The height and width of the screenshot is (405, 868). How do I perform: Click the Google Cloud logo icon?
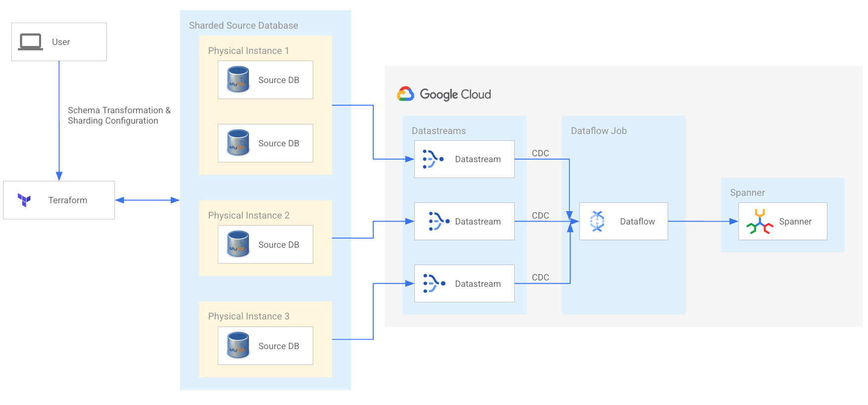406,94
